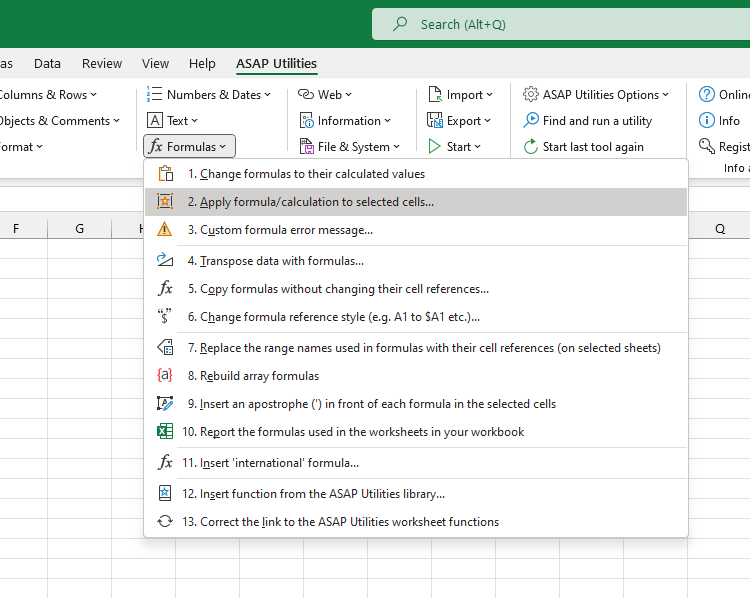Click the fx icon beside Insert 'international' formula
The width and height of the screenshot is (750, 598).
tap(165, 463)
